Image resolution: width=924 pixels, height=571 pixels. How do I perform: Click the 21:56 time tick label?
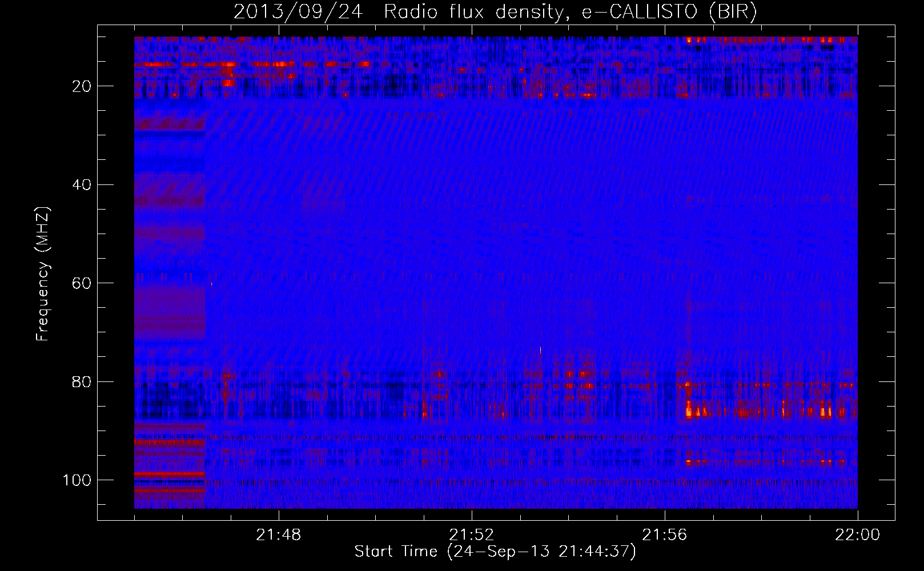click(x=665, y=535)
